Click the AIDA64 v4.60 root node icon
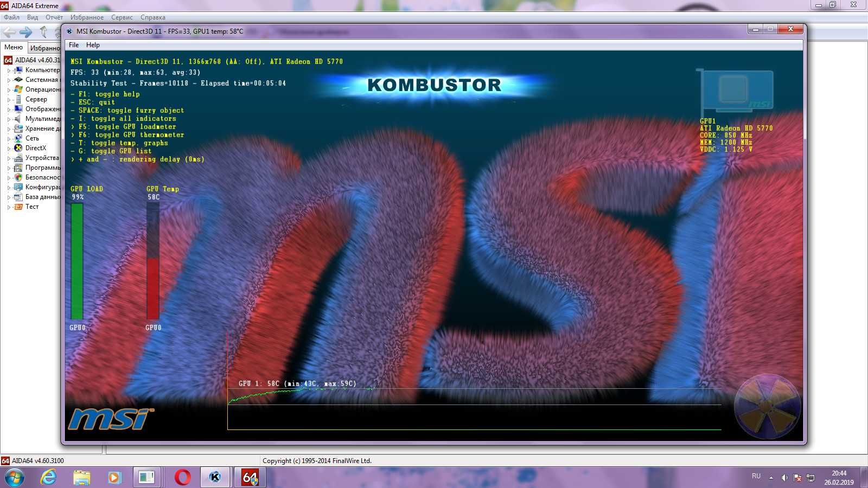 click(x=8, y=60)
